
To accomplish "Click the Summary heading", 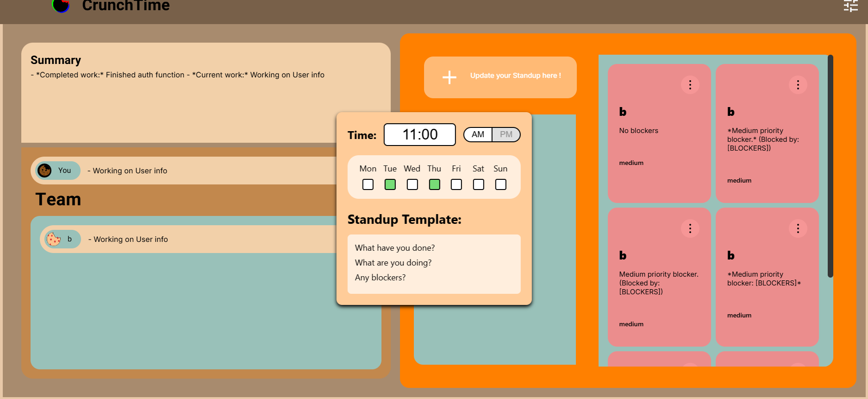I will pos(56,60).
